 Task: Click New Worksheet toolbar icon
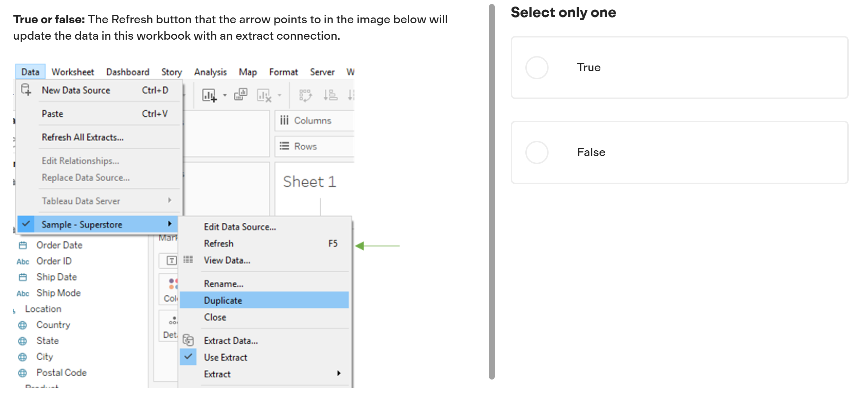tap(209, 95)
